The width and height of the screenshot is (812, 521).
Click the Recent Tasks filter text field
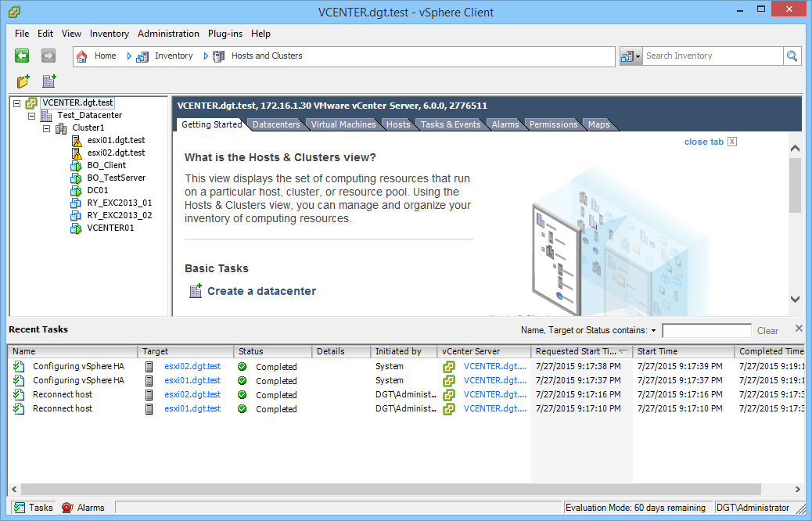point(706,330)
